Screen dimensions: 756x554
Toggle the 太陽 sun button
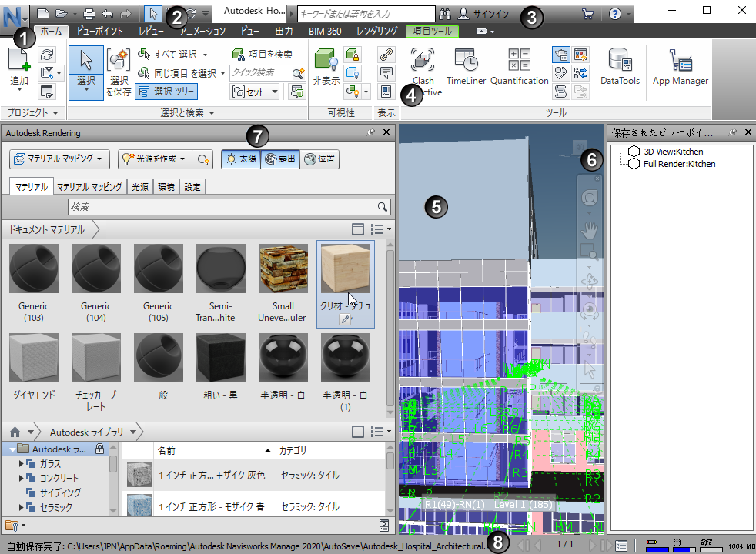(x=241, y=159)
